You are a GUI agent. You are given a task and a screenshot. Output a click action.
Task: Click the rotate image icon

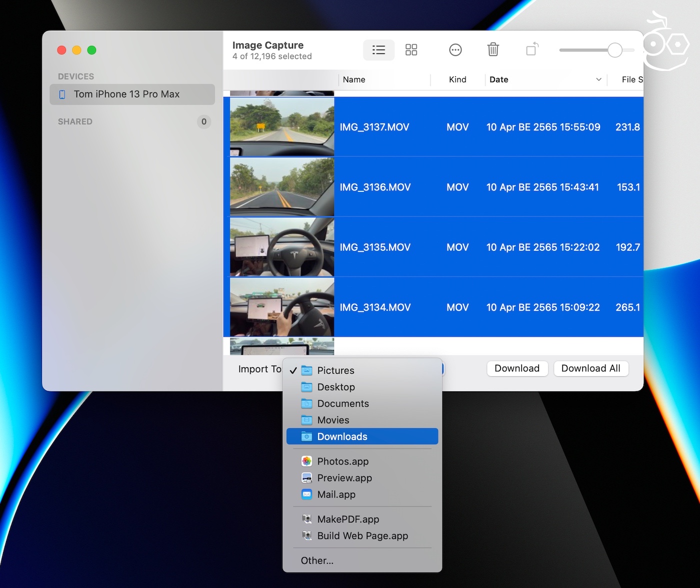(532, 49)
